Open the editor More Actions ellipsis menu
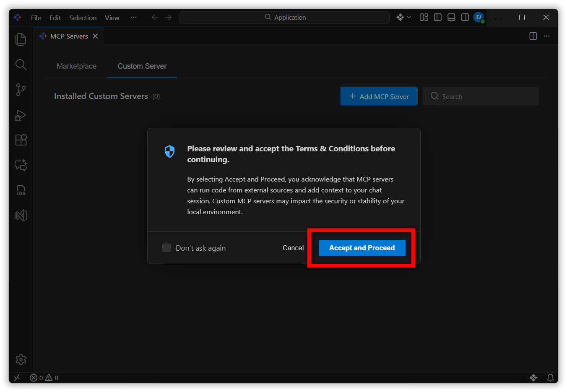Image resolution: width=567 pixels, height=392 pixels. [547, 36]
